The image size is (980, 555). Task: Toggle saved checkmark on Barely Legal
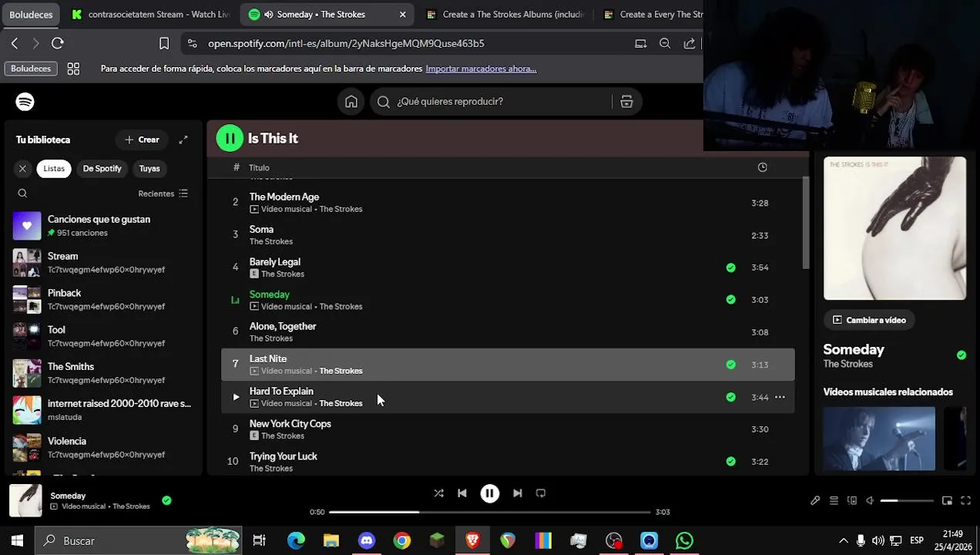pyautogui.click(x=730, y=267)
